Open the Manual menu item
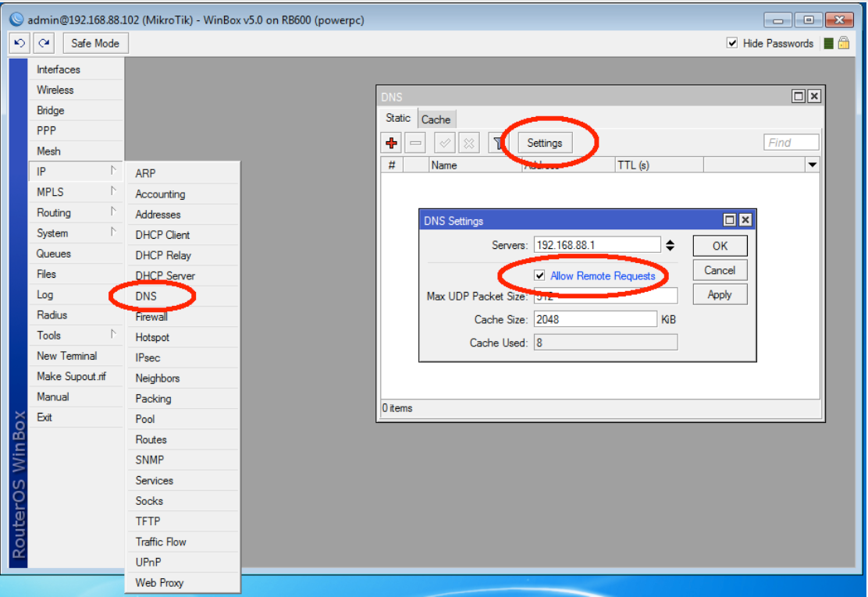 pos(76,396)
